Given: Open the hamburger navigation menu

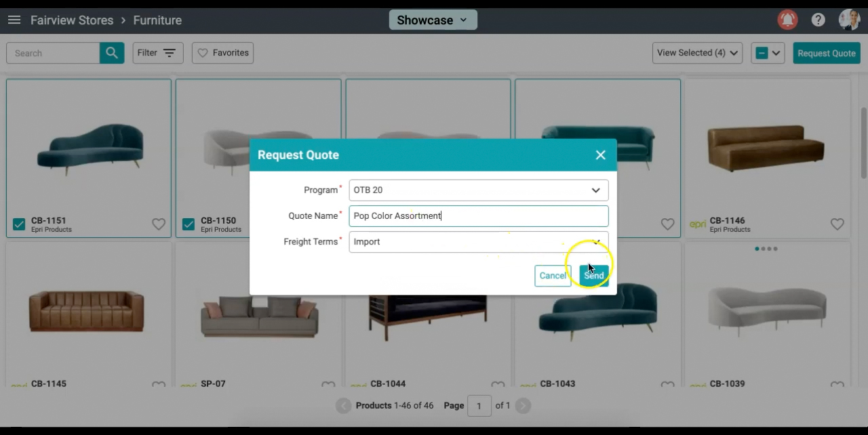Looking at the screenshot, I should [x=14, y=20].
